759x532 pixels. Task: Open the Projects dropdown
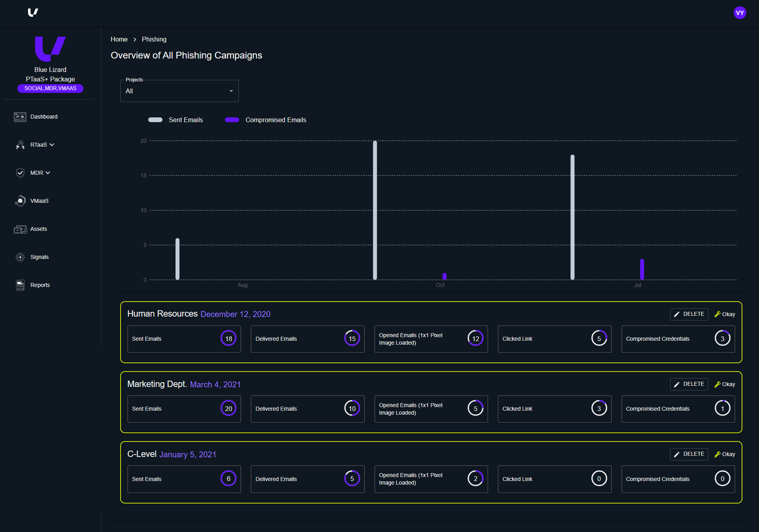[179, 91]
